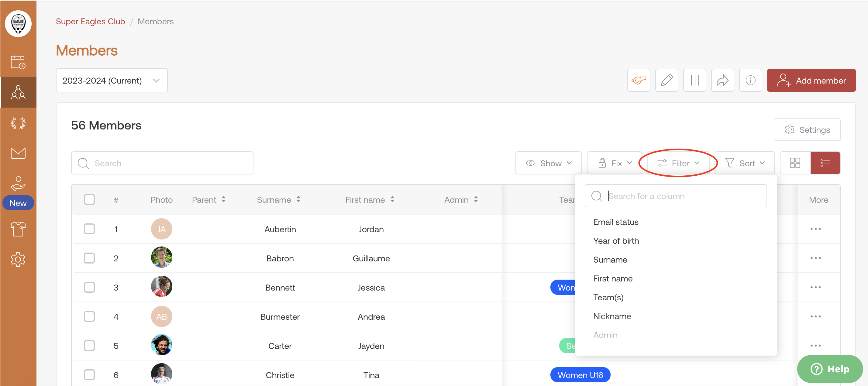Screen dimensions: 868x386
Task: Open more options for Burmester row
Action: coord(815,317)
